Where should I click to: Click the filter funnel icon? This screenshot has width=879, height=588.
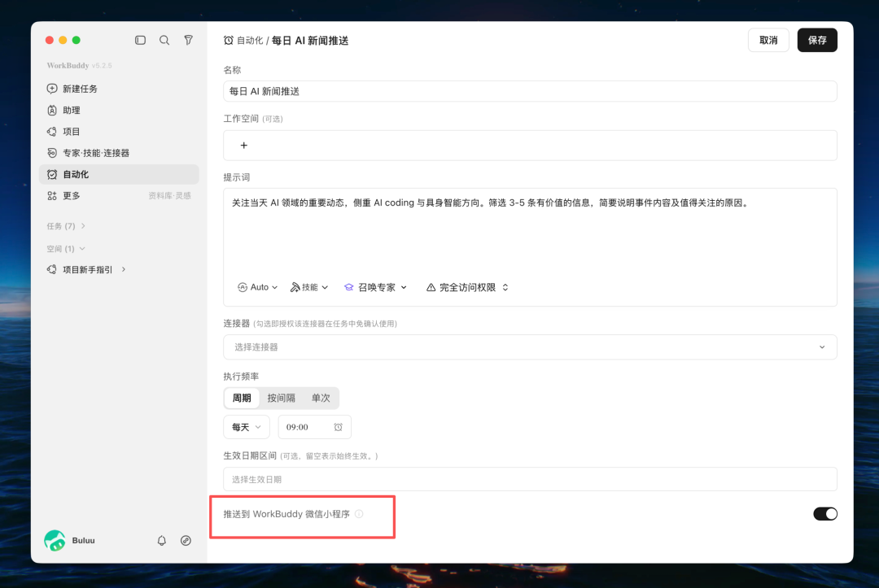(188, 41)
